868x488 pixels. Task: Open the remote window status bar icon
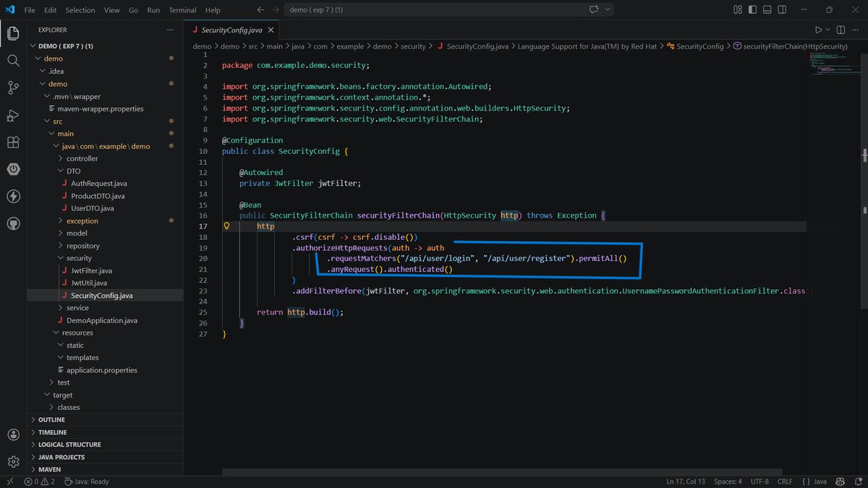[9, 481]
